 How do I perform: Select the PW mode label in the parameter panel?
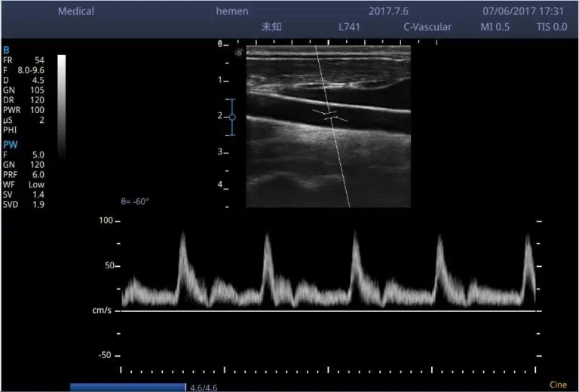pos(10,144)
